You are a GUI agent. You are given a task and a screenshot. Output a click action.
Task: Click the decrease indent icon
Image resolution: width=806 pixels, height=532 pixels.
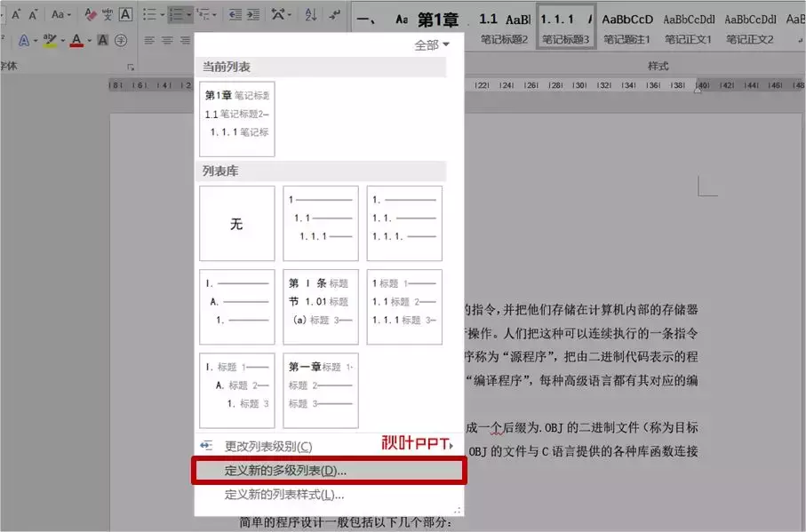(235, 14)
